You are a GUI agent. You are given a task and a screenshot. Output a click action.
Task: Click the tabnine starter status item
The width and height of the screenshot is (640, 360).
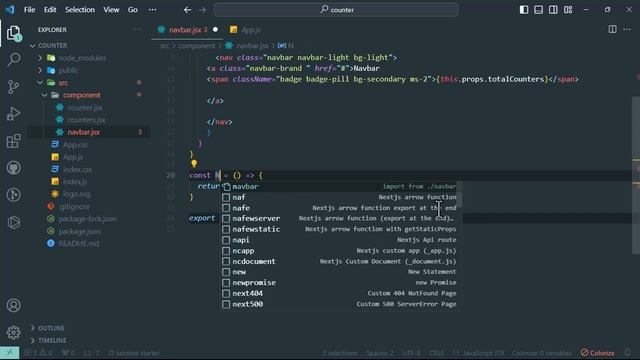point(134,353)
